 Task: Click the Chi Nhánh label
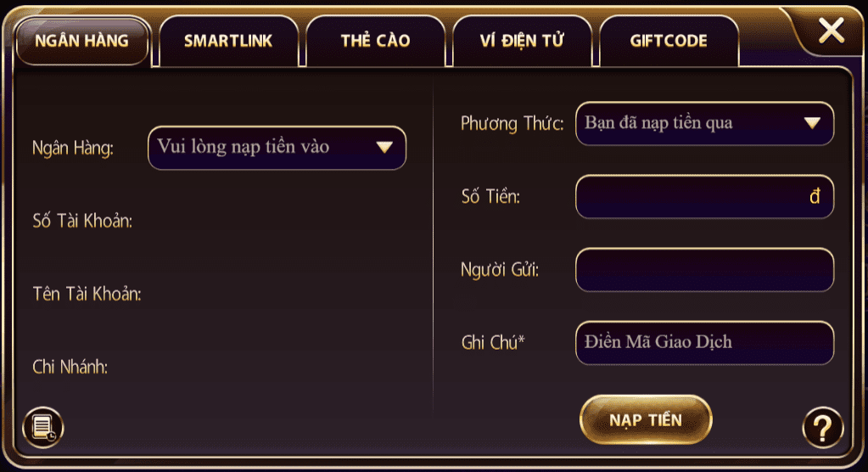[x=70, y=368]
